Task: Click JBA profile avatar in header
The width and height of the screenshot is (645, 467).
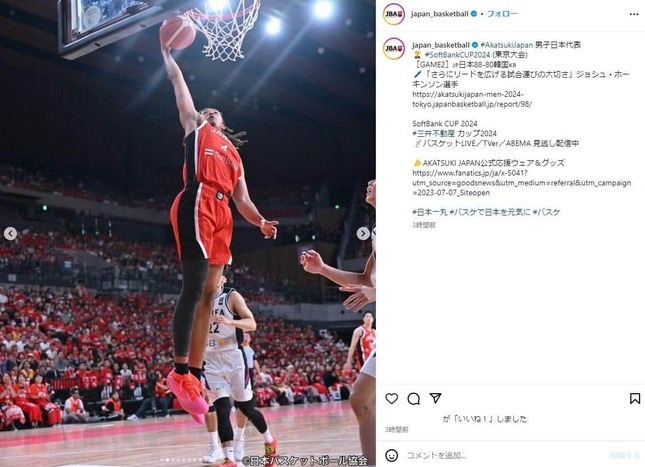Action: [x=394, y=14]
